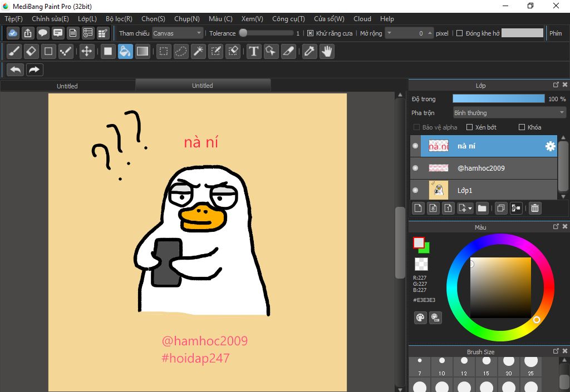Image resolution: width=570 pixels, height=392 pixels.
Task: Click the share/export upload icon
Action: (x=28, y=33)
